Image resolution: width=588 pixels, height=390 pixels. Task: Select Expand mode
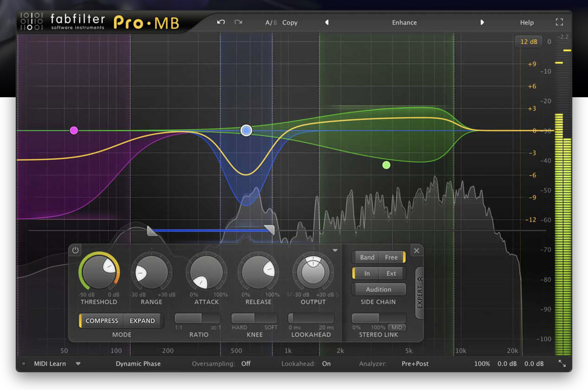coord(142,321)
